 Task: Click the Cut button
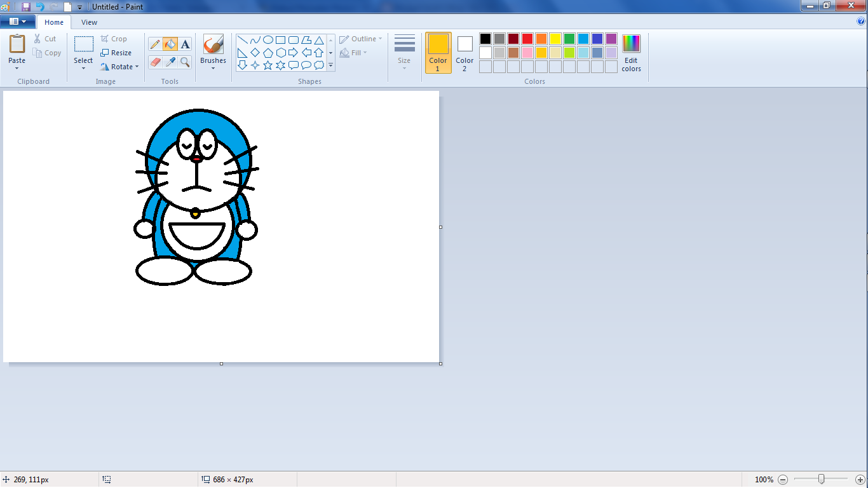(45, 39)
